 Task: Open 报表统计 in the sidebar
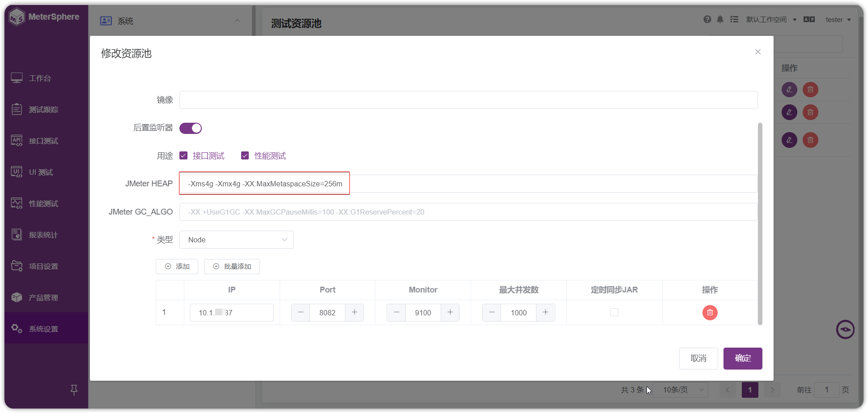click(47, 235)
